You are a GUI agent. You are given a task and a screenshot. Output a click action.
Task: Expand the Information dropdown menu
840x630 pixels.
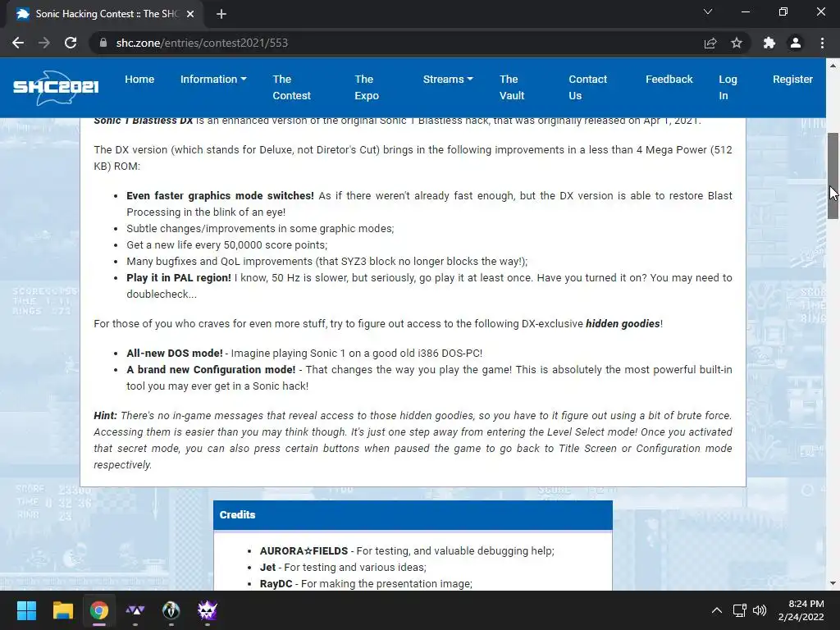tap(213, 80)
